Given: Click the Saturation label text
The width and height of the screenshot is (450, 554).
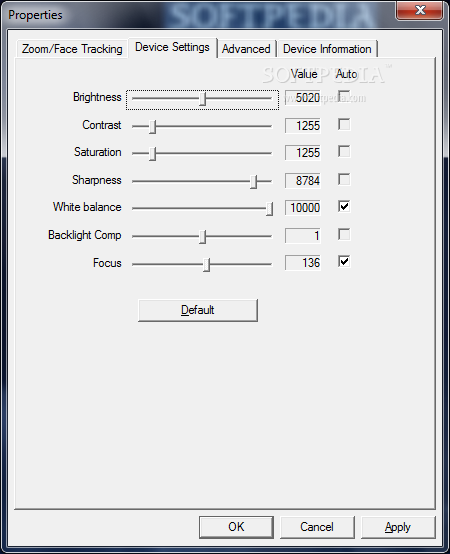Looking at the screenshot, I should point(97,152).
